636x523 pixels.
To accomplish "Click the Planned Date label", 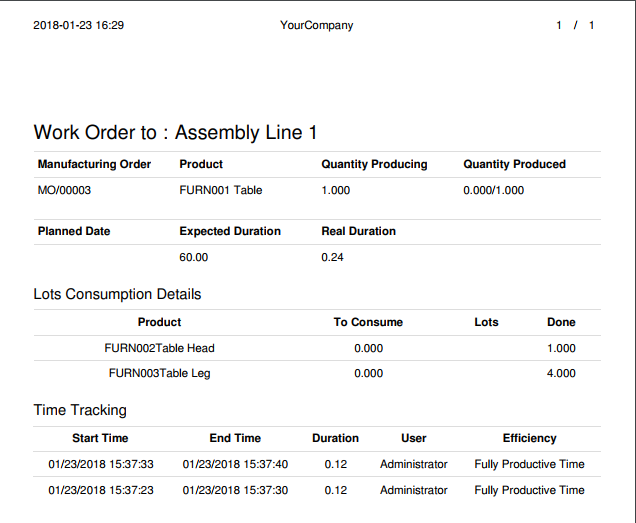I will (x=74, y=231).
